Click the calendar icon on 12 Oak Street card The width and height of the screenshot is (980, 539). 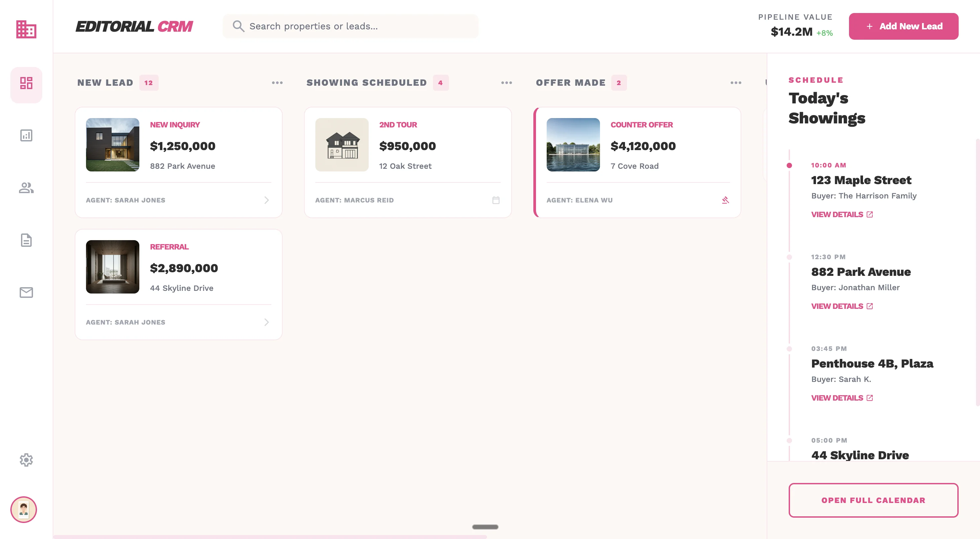tap(496, 200)
